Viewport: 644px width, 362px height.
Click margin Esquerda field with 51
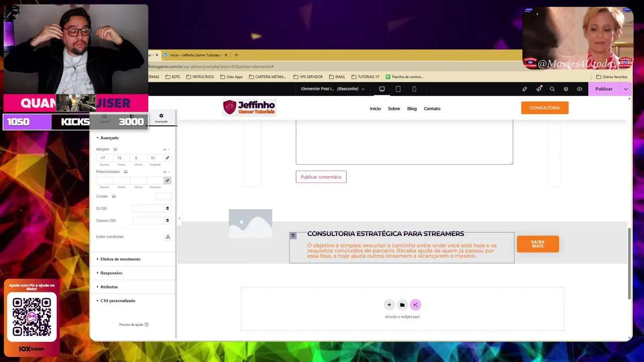coord(154,158)
